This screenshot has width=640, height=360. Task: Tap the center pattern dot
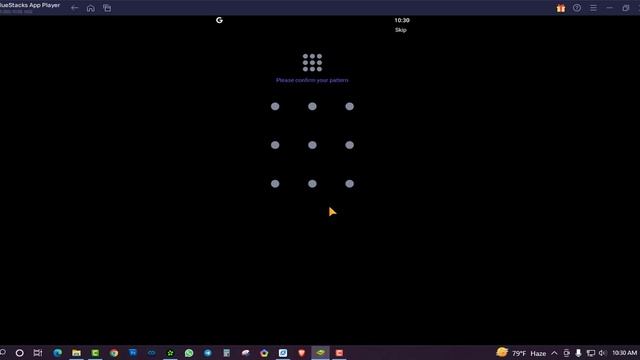point(312,145)
